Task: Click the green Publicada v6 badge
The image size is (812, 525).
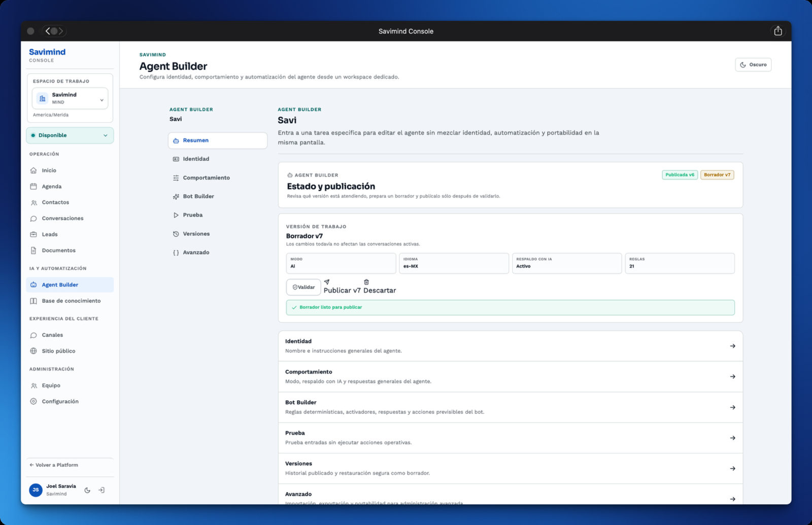Action: click(680, 175)
